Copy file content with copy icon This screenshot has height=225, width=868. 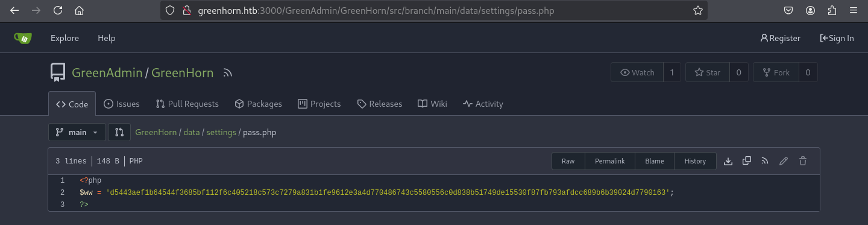click(x=747, y=161)
